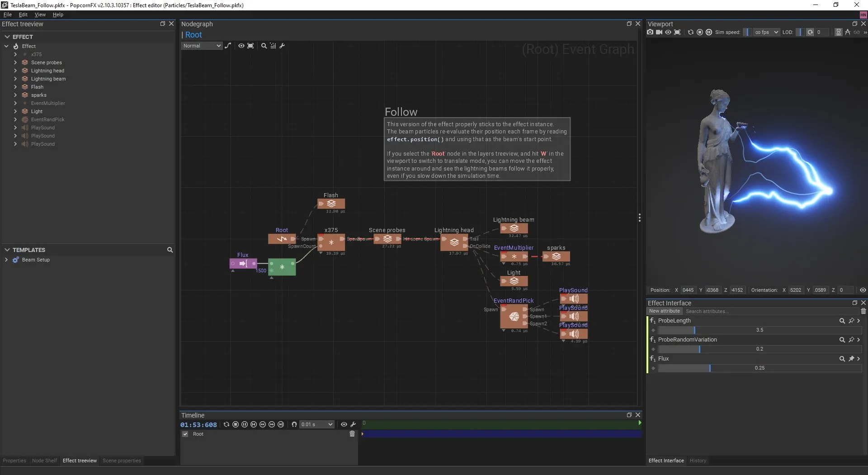Toggle the Nodegraph eye visibility icon
This screenshot has width=868, height=475.
(x=241, y=46)
